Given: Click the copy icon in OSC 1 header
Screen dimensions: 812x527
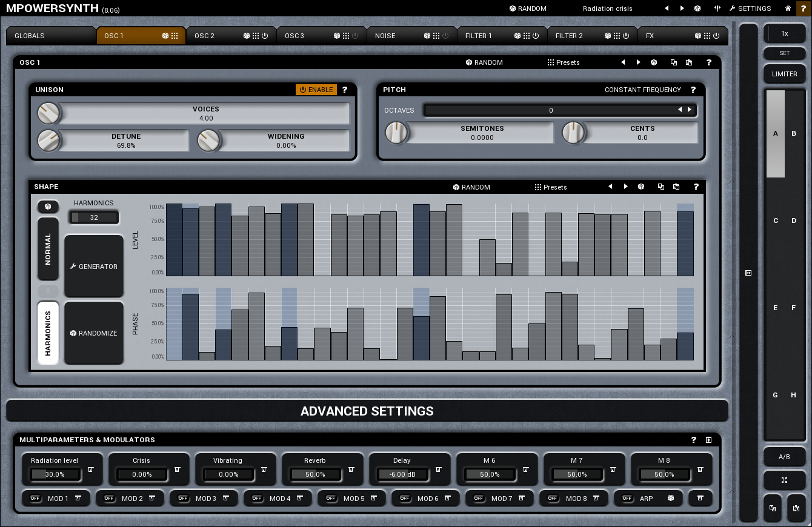Looking at the screenshot, I should point(673,62).
